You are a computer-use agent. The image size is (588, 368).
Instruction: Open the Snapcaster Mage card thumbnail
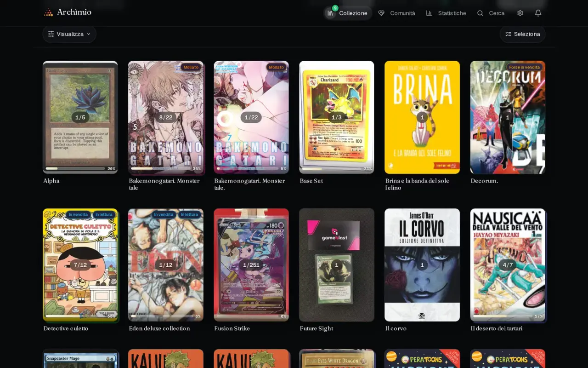point(80,359)
